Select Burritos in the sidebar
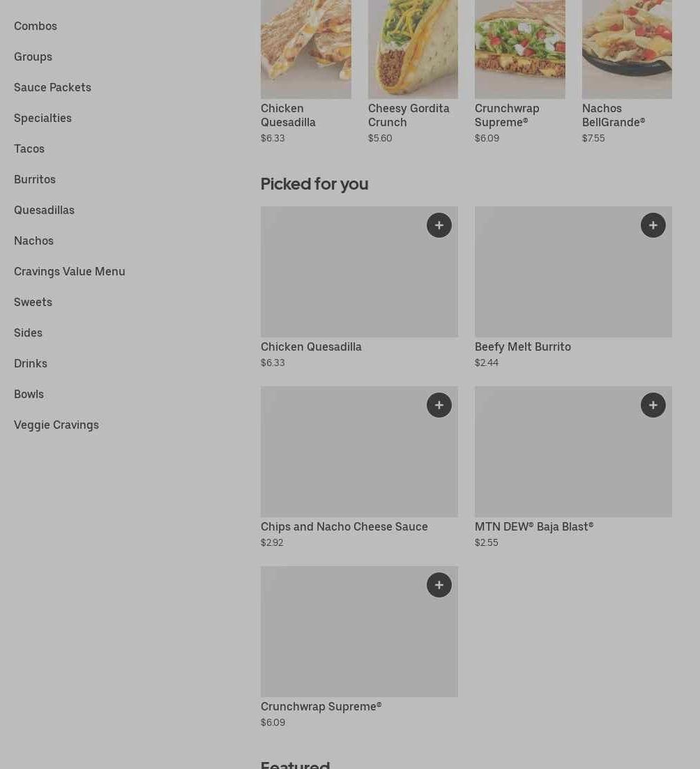The height and width of the screenshot is (769, 700). [x=35, y=179]
